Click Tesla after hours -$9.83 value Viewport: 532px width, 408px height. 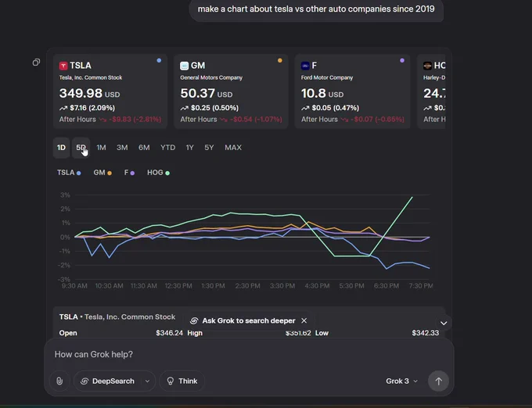click(x=135, y=120)
